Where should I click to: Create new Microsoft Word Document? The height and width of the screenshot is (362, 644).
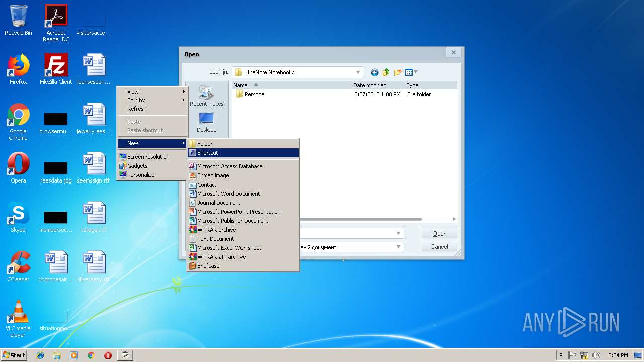pyautogui.click(x=244, y=194)
